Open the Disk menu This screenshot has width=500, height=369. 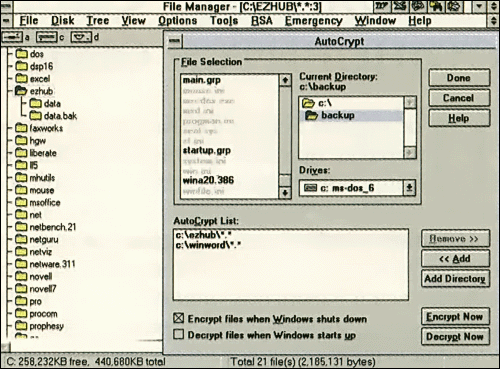(62, 21)
